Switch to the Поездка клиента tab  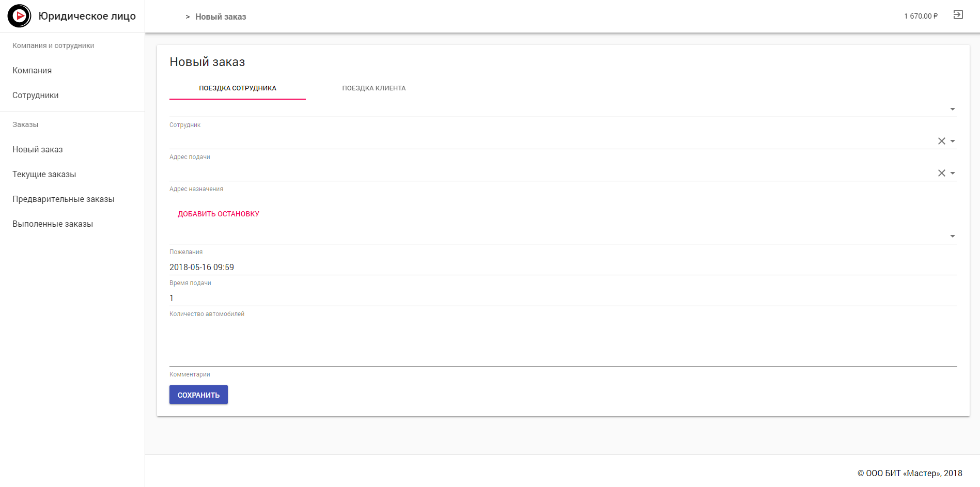click(x=374, y=88)
